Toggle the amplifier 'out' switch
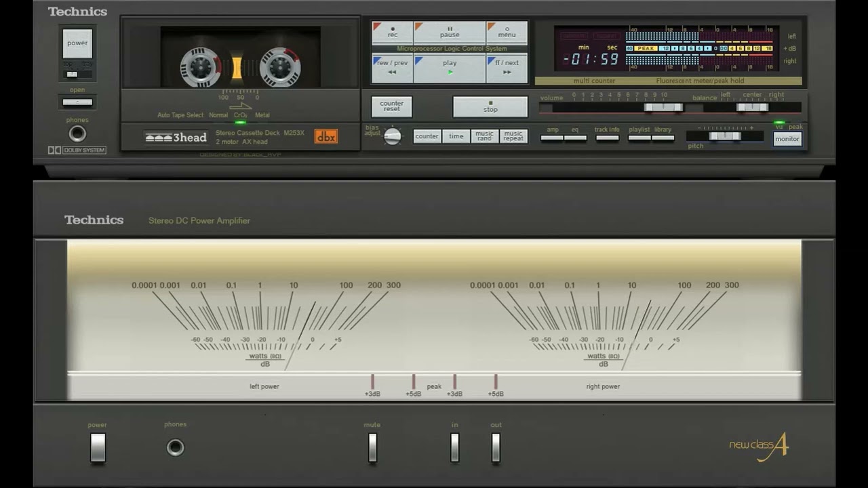Screen dimensions: 868x488 click(x=496, y=447)
